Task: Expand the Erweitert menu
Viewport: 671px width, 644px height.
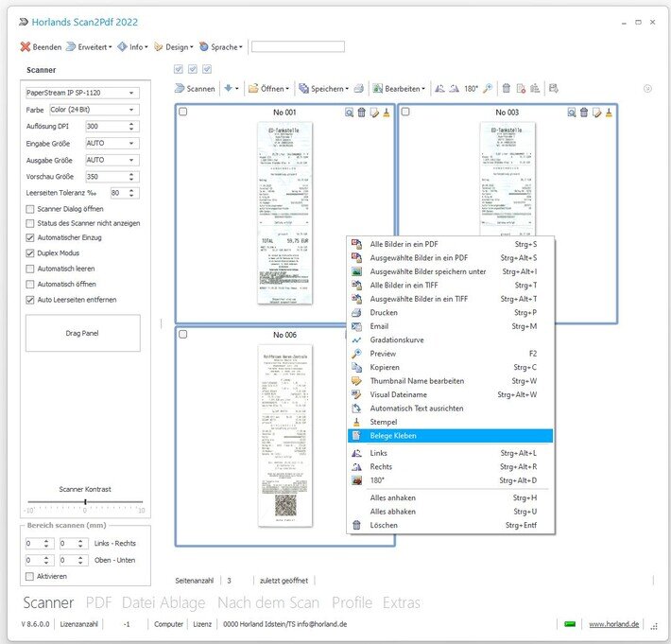Action: coord(89,46)
